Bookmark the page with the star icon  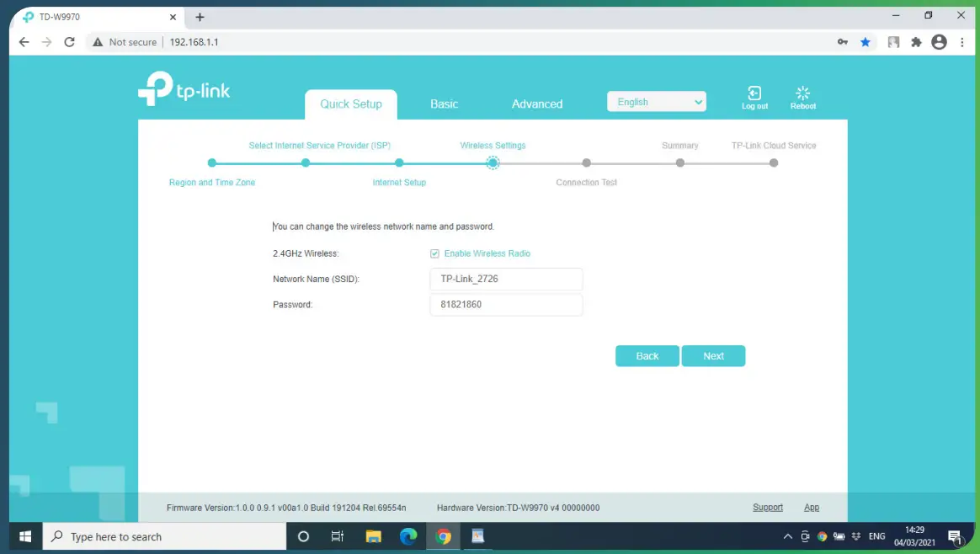point(865,41)
